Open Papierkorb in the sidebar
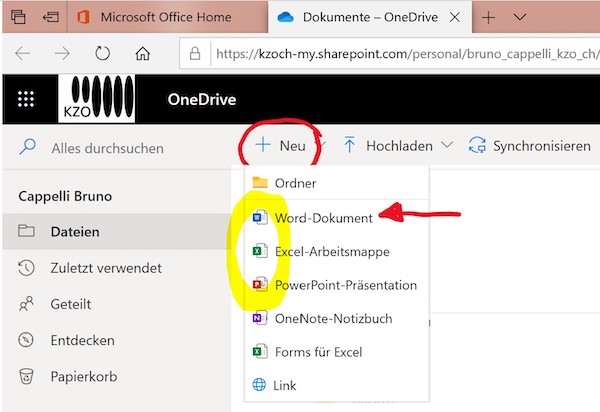This screenshot has height=412, width=600. coord(82,376)
